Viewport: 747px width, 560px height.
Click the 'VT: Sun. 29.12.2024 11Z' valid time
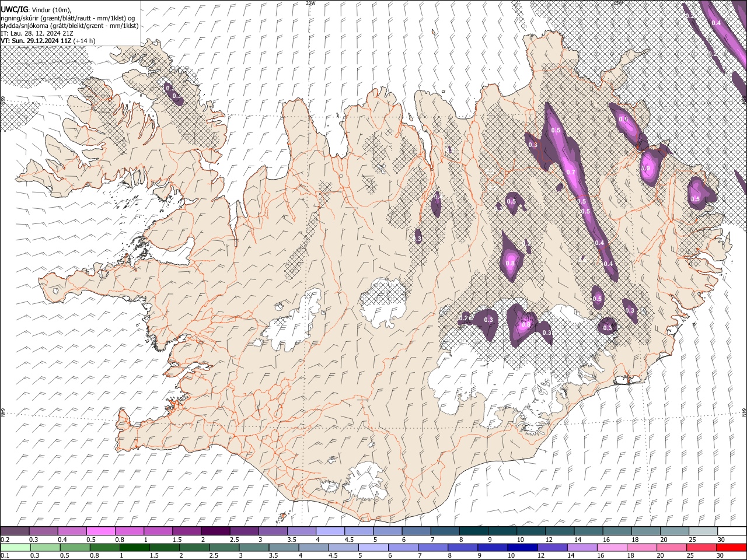(36, 41)
